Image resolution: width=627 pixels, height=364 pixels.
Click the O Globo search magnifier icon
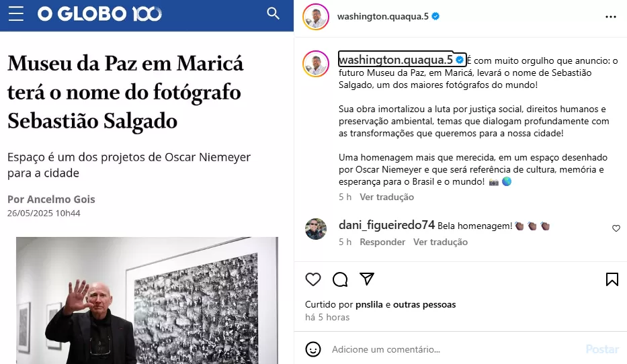[273, 13]
